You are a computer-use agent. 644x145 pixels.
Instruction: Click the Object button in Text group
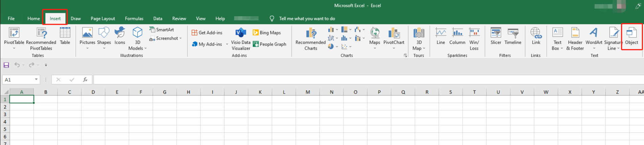(x=631, y=36)
